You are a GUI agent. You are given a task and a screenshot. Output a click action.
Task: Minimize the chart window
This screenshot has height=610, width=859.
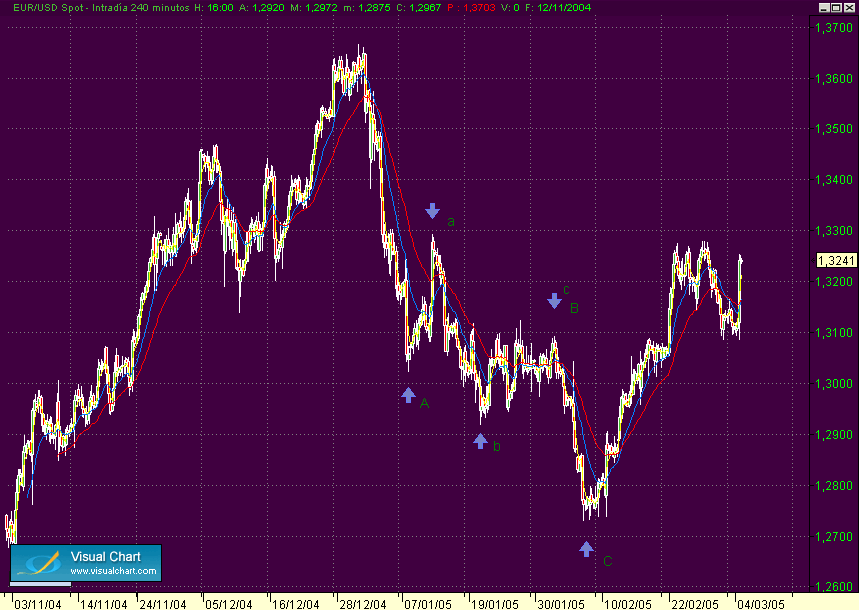point(824,7)
